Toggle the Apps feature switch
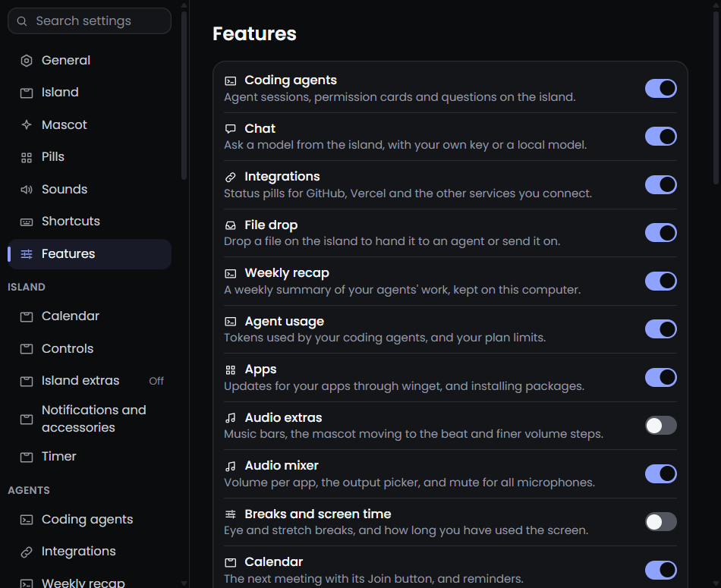 tap(661, 377)
